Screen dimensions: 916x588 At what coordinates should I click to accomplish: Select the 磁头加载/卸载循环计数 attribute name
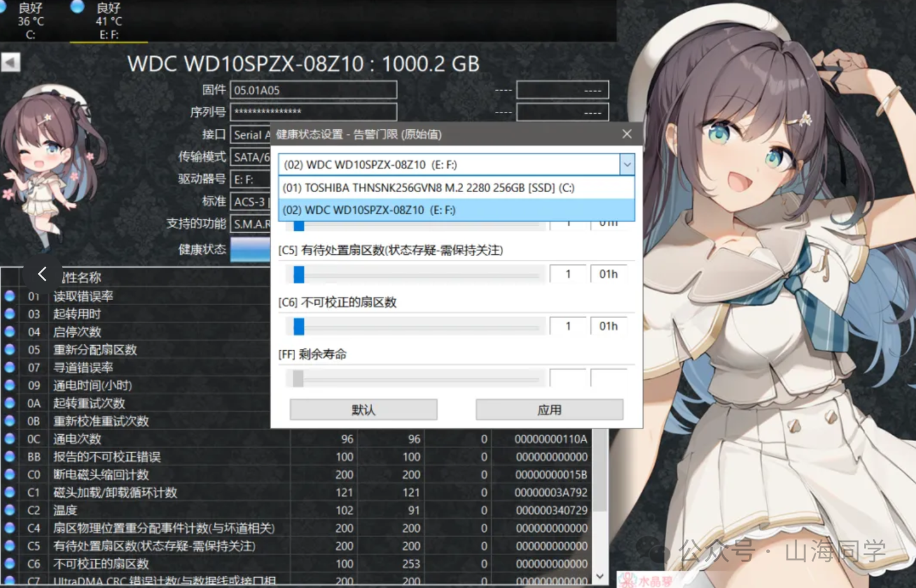tap(115, 493)
